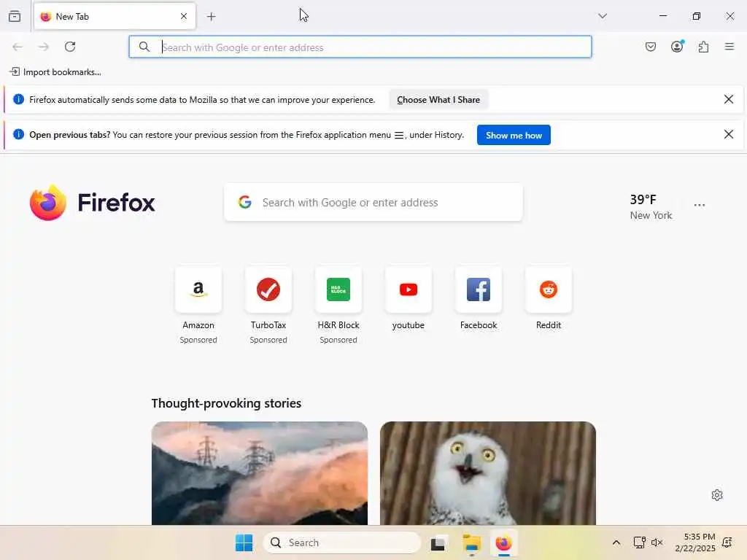Click the Sponsored label under TurboTax
The height and width of the screenshot is (560, 747).
(x=268, y=340)
